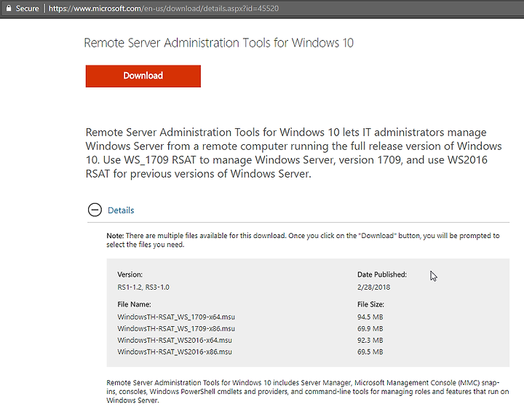
Task: Click the Secure label in address bar
Action: 28,8
